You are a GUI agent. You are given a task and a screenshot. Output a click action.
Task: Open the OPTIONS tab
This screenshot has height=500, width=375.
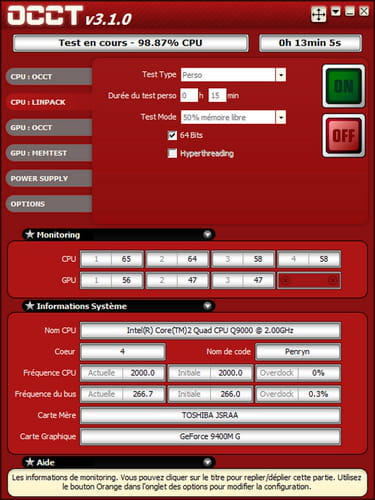[x=49, y=204]
